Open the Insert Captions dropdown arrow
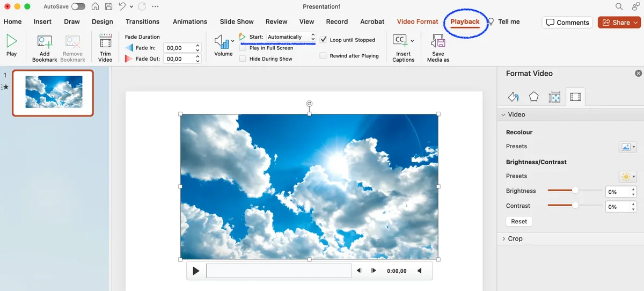The height and width of the screenshot is (291, 644). pos(412,40)
